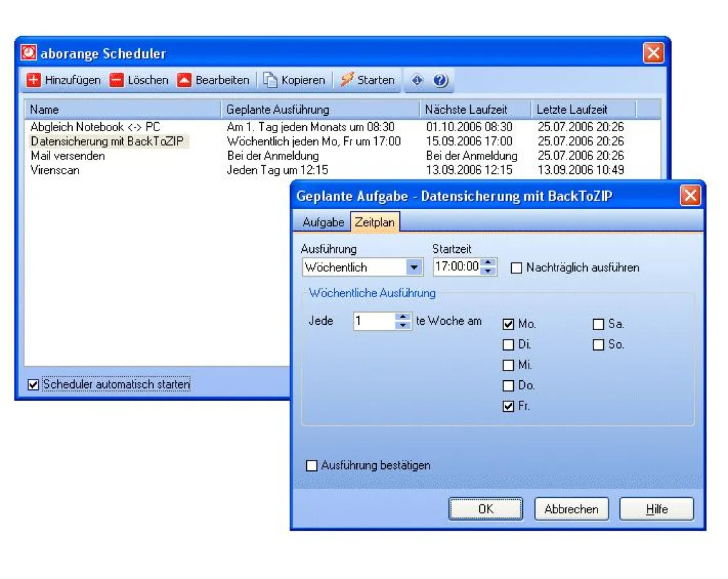728x579 pixels.
Task: Click the Löschen minus icon
Action: 117,80
